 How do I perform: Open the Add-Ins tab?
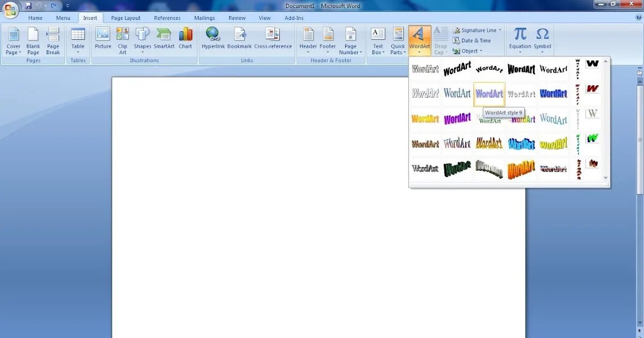pos(294,18)
